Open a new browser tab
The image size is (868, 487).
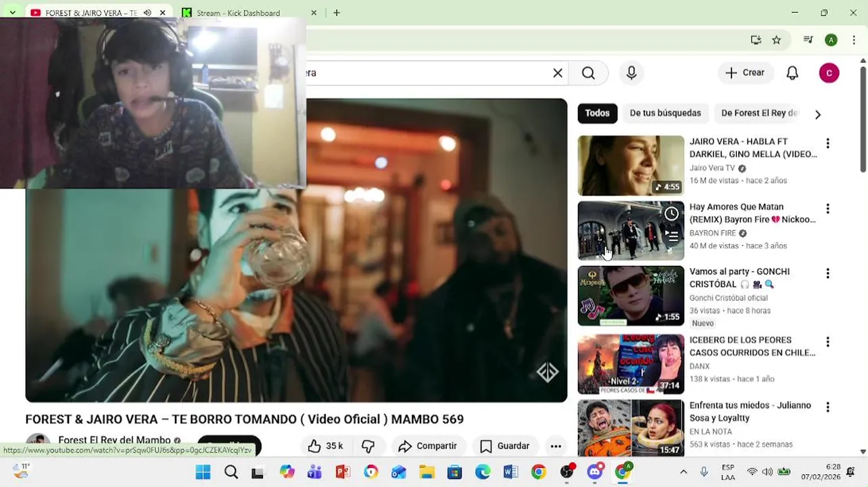coord(337,13)
